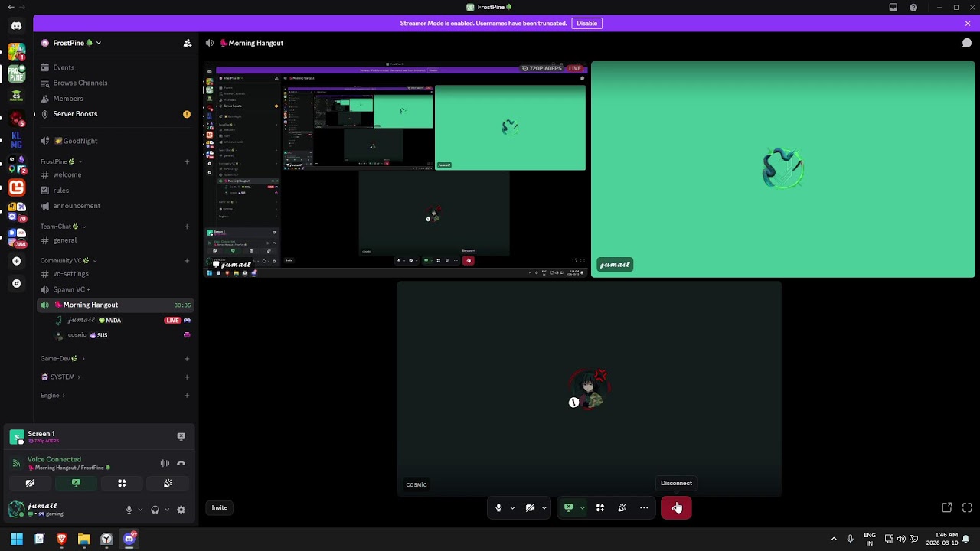This screenshot has width=980, height=551.
Task: Open soundboard icon in bottom call bar
Action: point(622,507)
